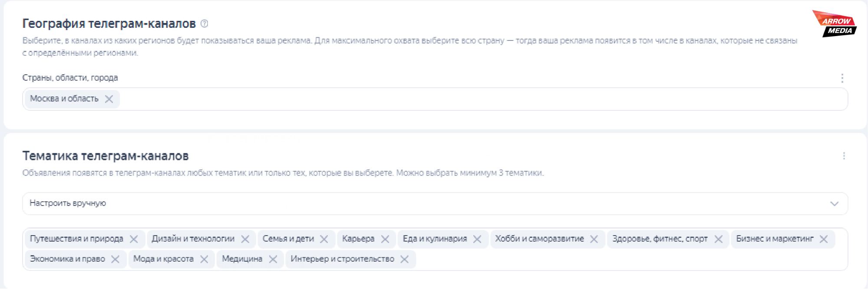Click the regions input field to add location
The height and width of the screenshot is (289, 868).
[478, 99]
